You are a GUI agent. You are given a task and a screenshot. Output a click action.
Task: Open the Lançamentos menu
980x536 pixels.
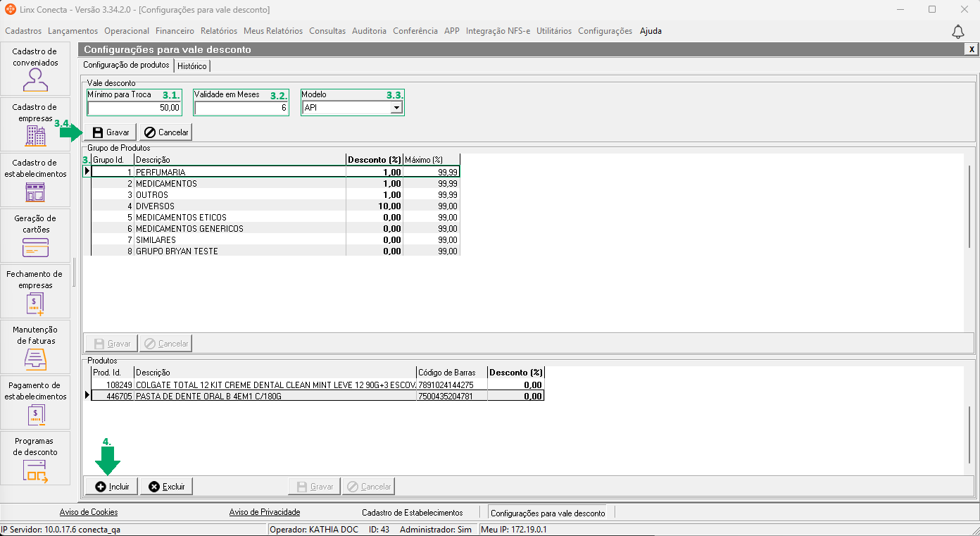tap(73, 31)
